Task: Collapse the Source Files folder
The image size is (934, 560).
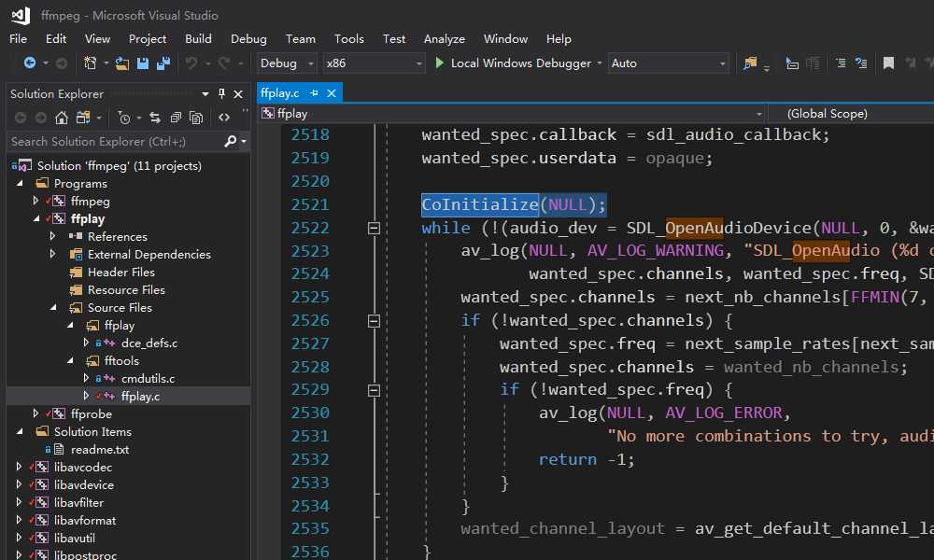Action: click(53, 308)
